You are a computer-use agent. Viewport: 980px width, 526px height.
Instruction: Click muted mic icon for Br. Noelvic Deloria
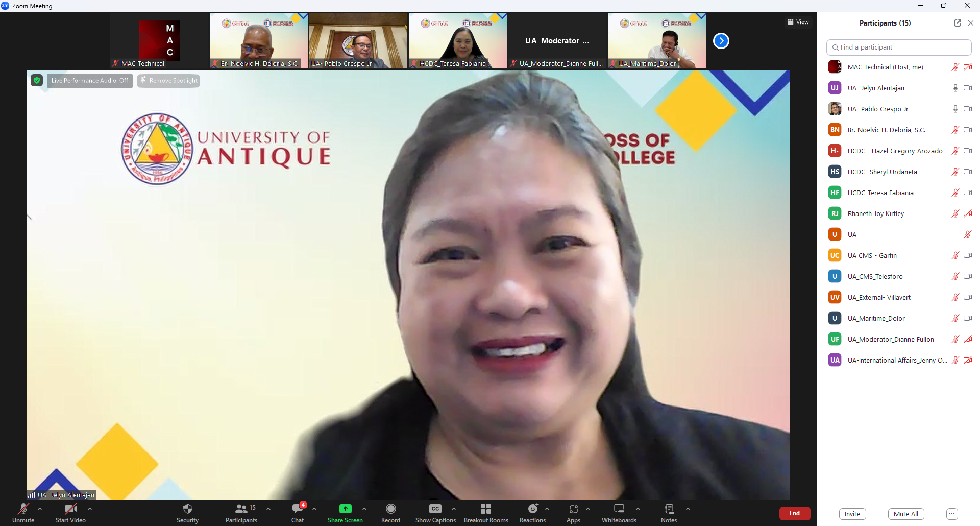(x=955, y=130)
